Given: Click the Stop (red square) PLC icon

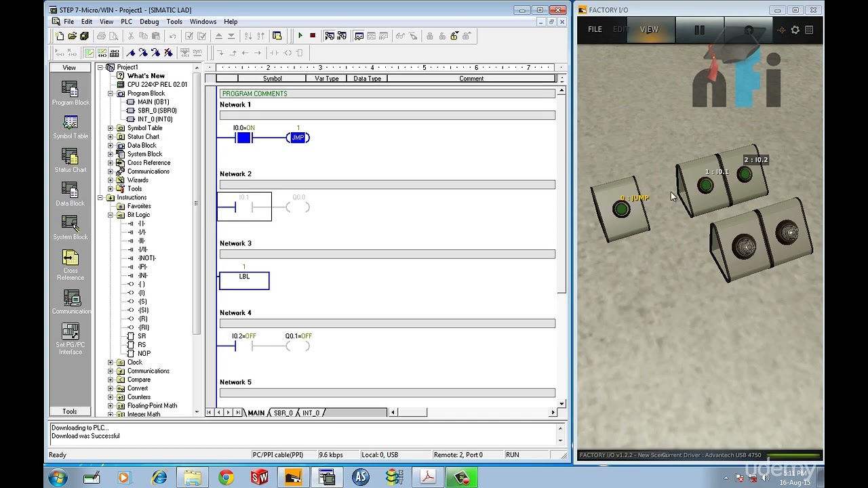Looking at the screenshot, I should (313, 36).
